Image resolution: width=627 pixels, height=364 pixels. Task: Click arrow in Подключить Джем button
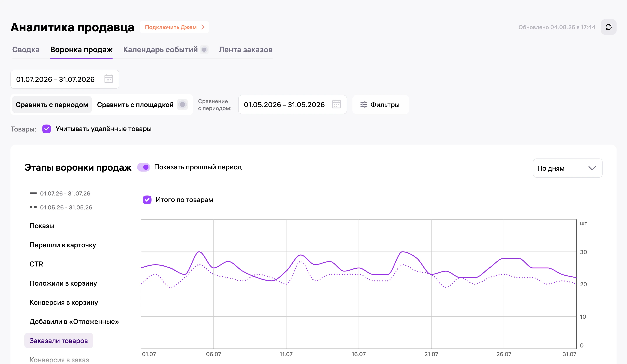[203, 27]
